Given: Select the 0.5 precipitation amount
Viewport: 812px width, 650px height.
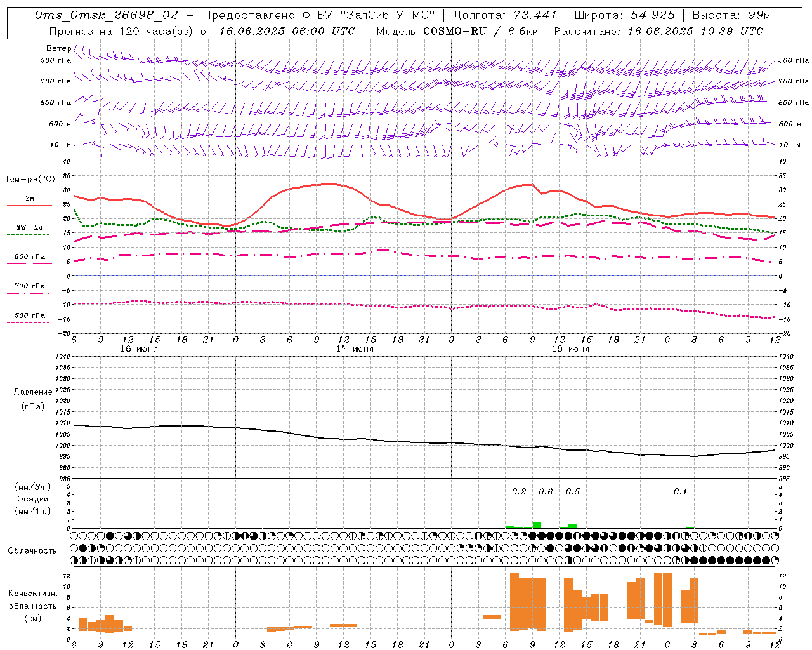Looking at the screenshot, I should pos(572,491).
